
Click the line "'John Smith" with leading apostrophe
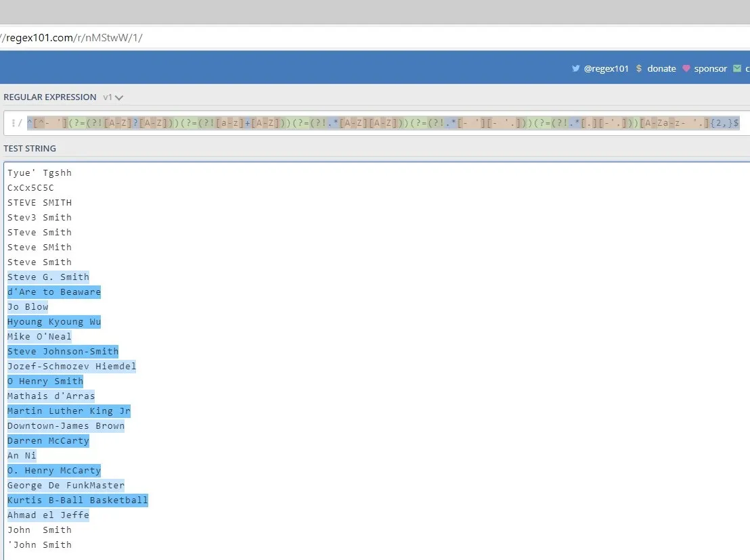(x=39, y=544)
